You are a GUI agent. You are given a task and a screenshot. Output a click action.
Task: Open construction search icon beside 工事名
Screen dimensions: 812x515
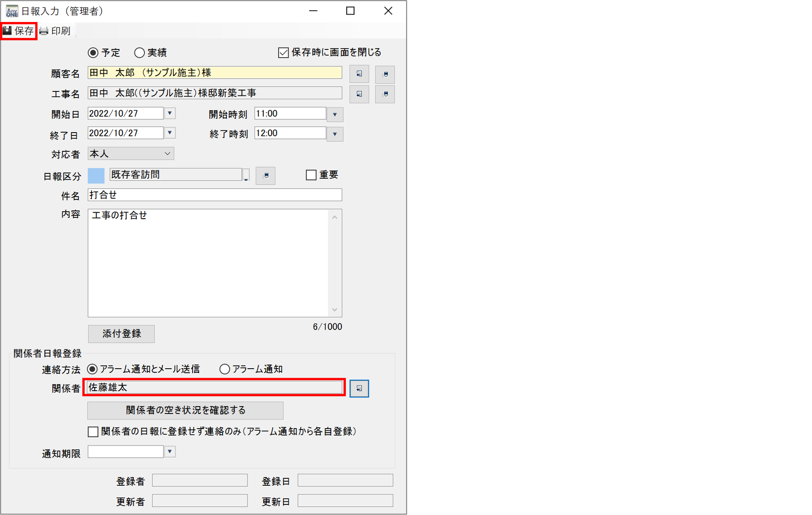pos(359,94)
